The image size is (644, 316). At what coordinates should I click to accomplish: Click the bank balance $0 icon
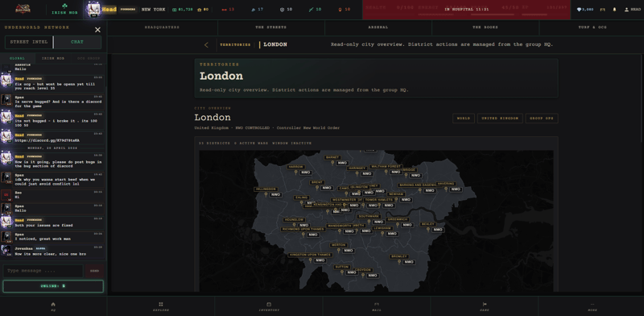pyautogui.click(x=199, y=10)
